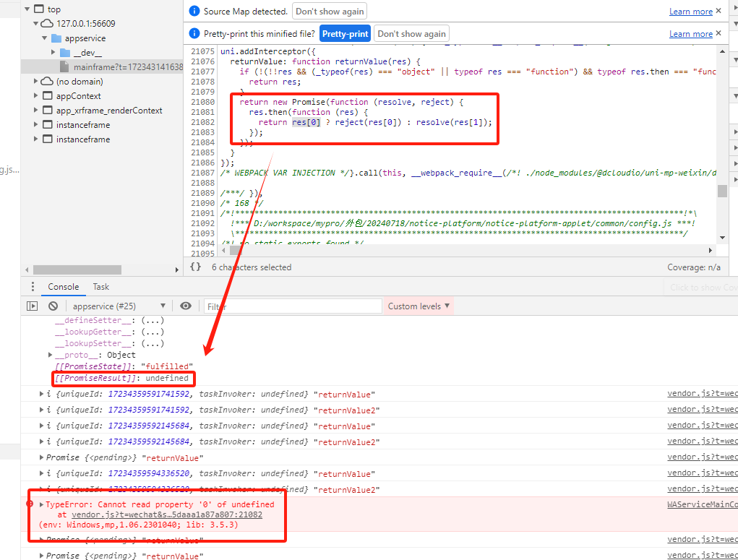The image size is (738, 560).
Task: Open appservice (#25) context dropdown
Action: click(x=119, y=306)
